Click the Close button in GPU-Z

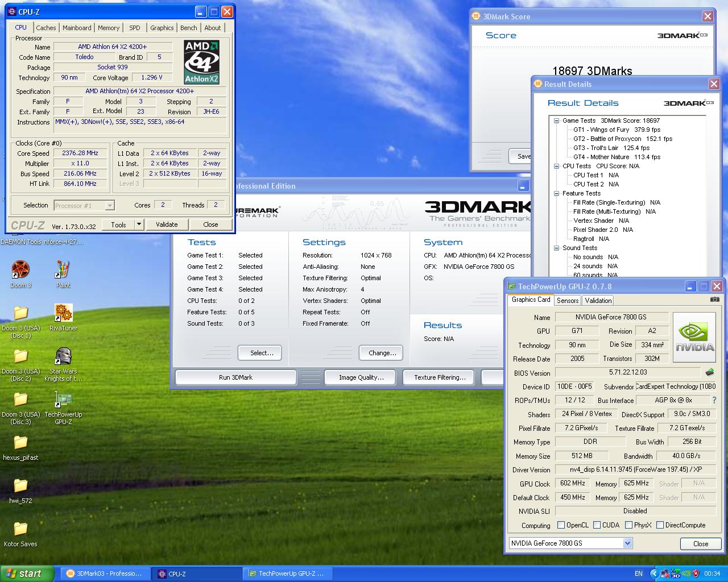[701, 544]
